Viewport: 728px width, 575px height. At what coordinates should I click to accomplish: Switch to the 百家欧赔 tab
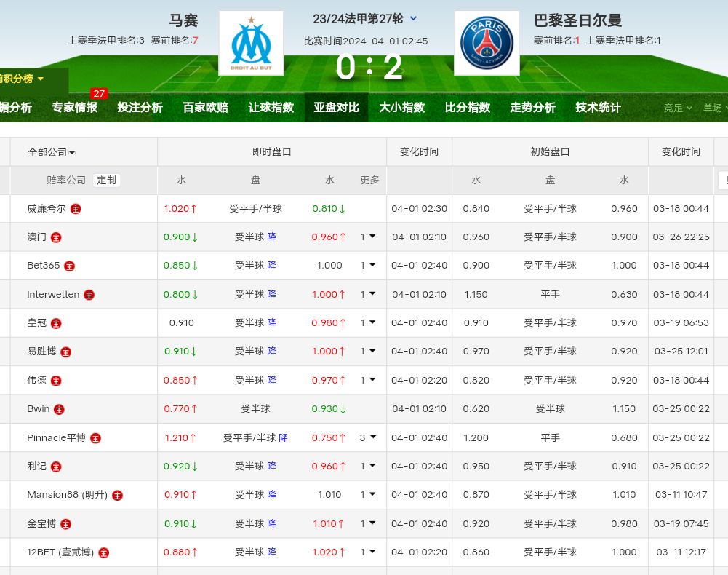(205, 108)
